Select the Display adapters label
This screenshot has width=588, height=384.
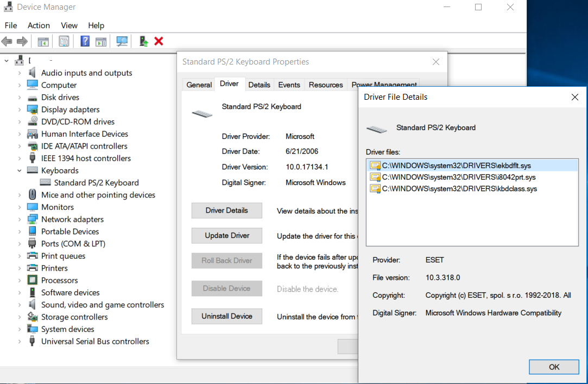pos(70,110)
